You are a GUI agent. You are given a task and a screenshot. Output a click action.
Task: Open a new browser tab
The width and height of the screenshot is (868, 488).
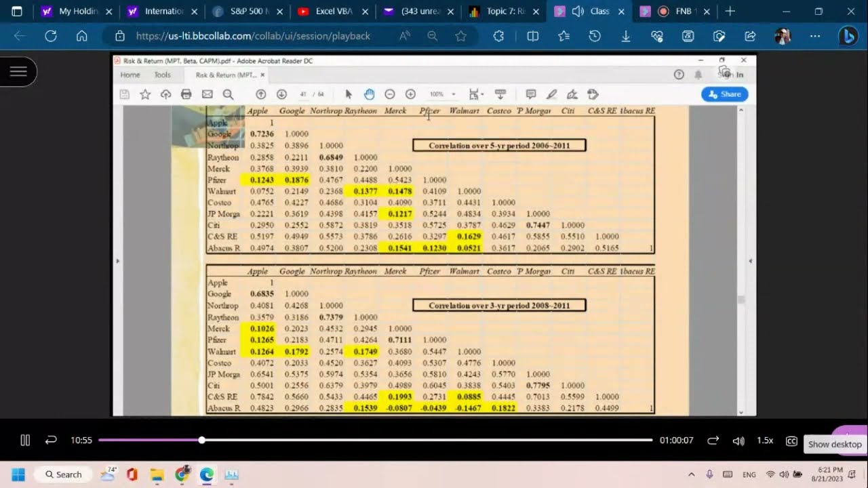pos(730,11)
